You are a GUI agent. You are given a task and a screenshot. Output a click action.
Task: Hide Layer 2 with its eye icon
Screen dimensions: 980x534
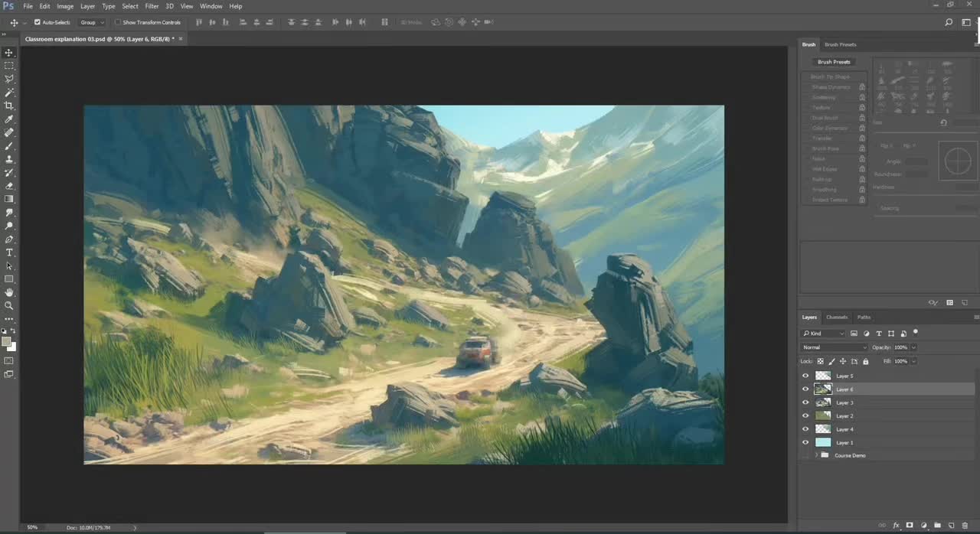805,415
